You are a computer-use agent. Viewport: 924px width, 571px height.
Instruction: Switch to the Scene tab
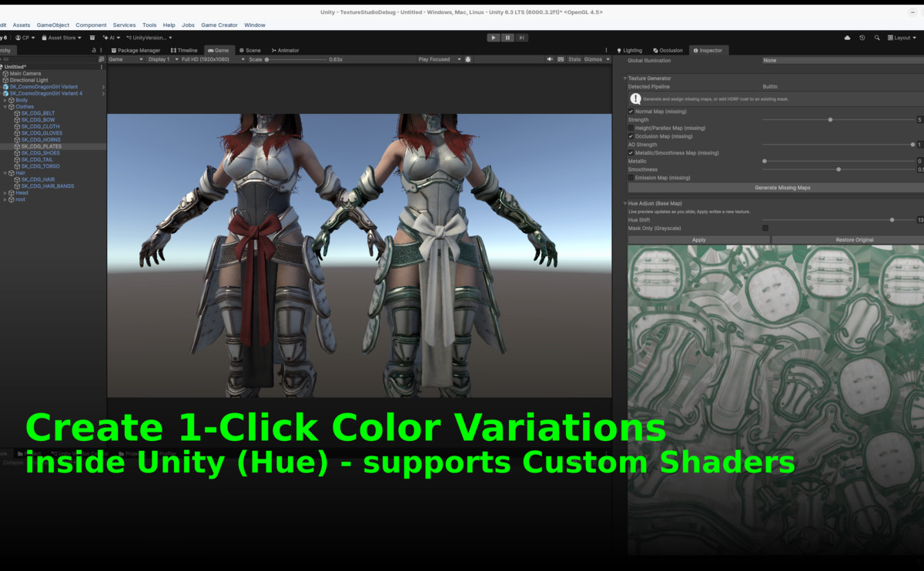coord(249,50)
